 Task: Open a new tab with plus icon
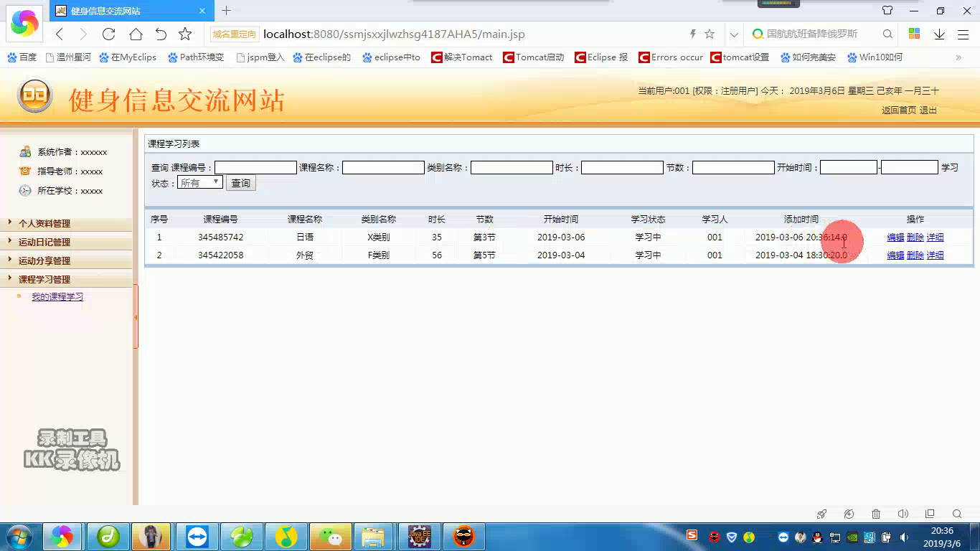pyautogui.click(x=226, y=11)
